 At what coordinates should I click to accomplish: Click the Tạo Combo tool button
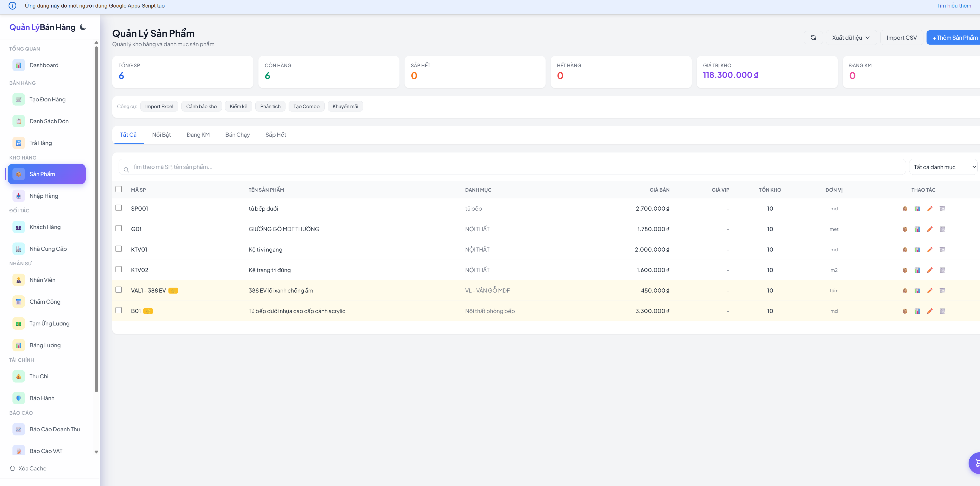[x=306, y=107]
